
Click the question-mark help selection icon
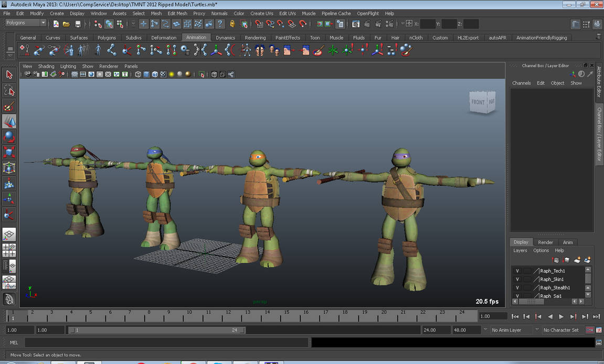(x=220, y=24)
